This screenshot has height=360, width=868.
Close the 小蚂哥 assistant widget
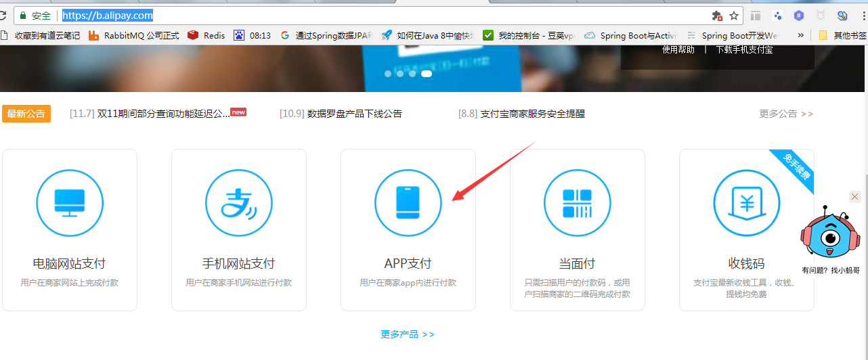click(x=854, y=196)
